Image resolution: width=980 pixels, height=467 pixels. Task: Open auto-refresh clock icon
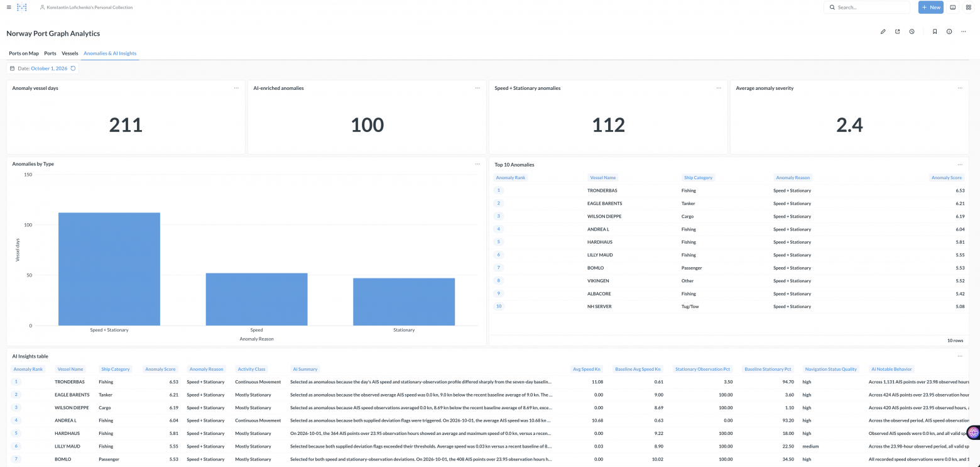coord(912,31)
